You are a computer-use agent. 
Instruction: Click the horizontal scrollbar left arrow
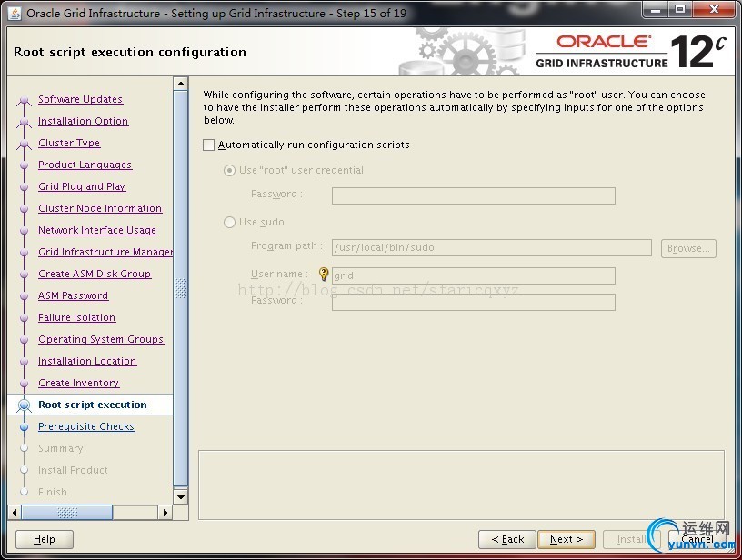15,512
